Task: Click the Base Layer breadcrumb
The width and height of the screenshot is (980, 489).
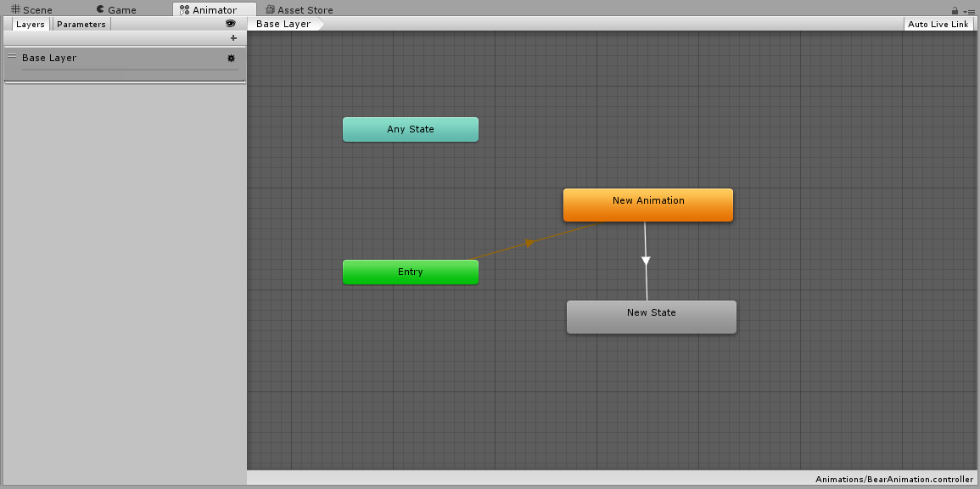Action: point(283,24)
